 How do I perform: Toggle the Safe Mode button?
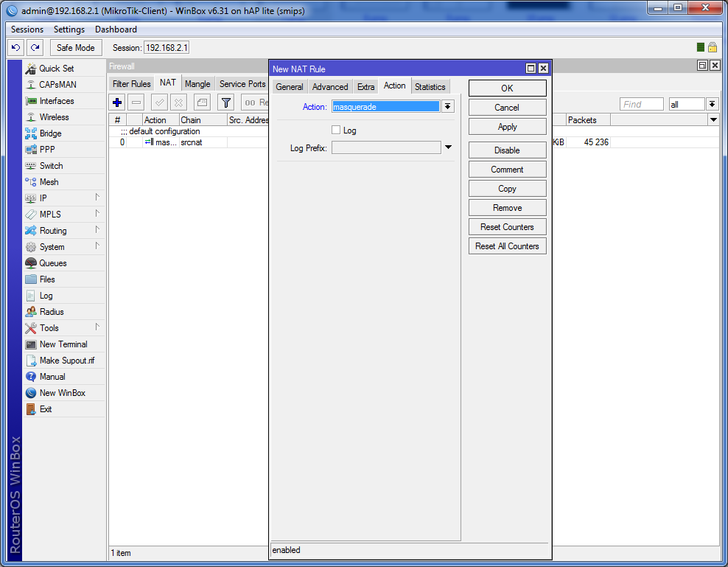click(x=76, y=47)
